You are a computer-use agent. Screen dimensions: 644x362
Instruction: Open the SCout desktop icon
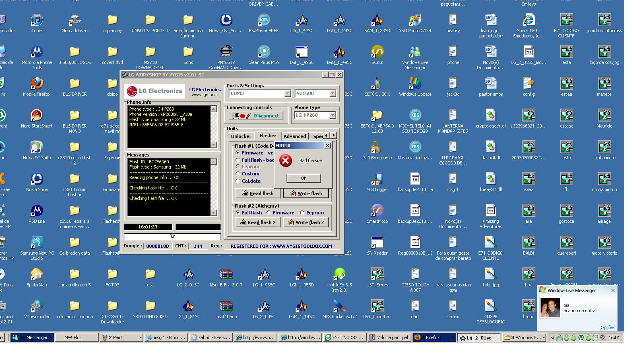tap(377, 55)
